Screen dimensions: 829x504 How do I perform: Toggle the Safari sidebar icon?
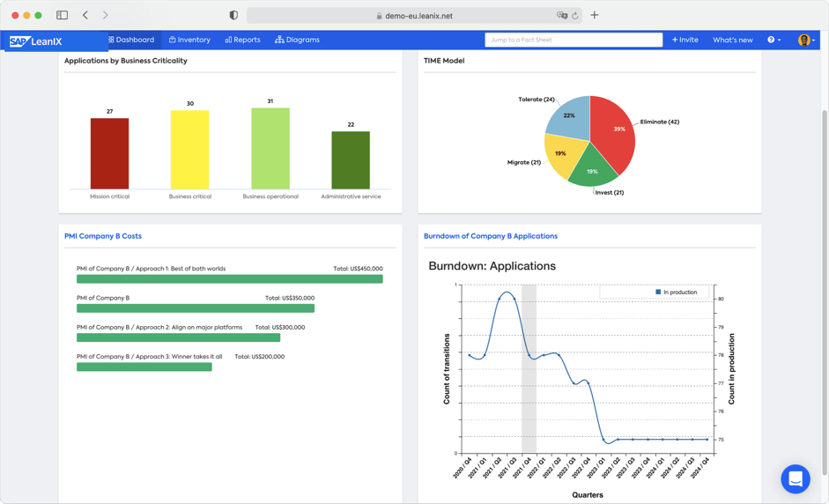tap(62, 15)
